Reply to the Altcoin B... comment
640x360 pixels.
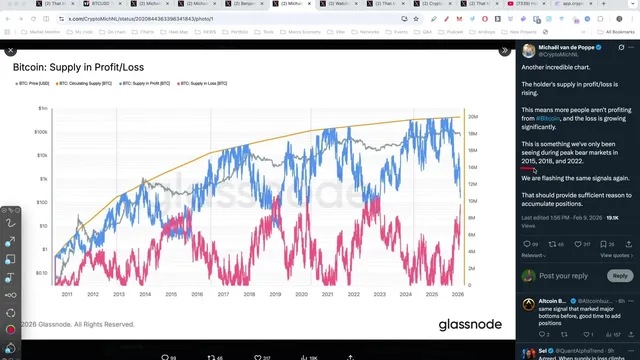point(542,334)
